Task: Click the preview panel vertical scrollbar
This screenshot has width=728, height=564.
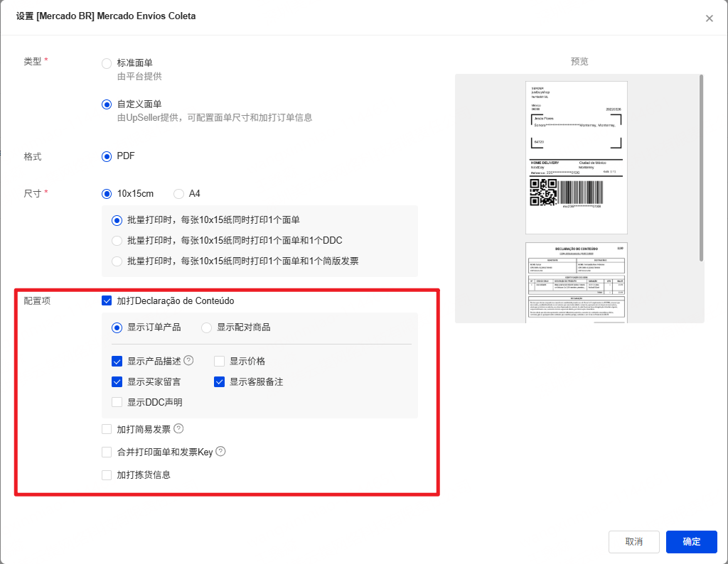Action: click(701, 167)
